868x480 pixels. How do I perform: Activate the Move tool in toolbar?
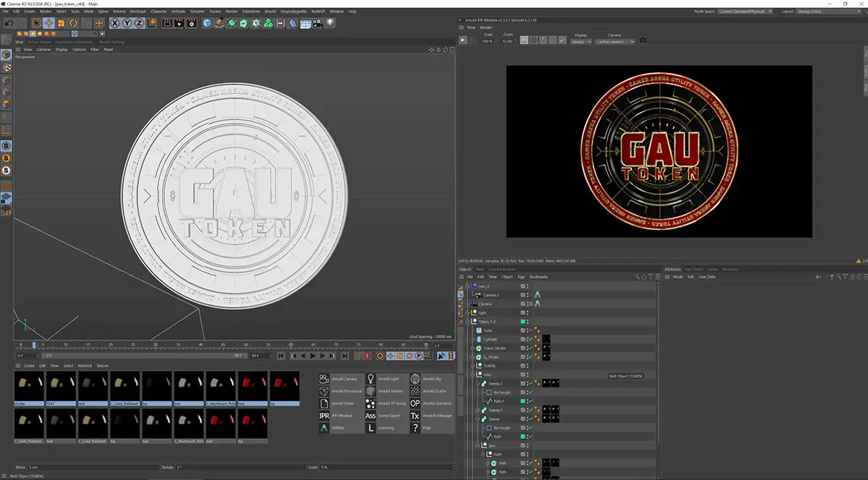click(x=48, y=23)
